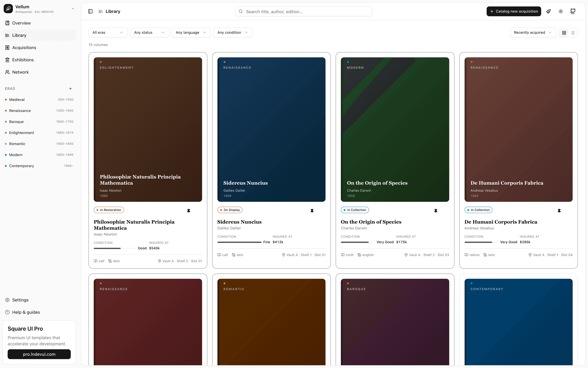Click the search magnifier icon
Image resolution: width=588 pixels, height=368 pixels.
(x=241, y=11)
